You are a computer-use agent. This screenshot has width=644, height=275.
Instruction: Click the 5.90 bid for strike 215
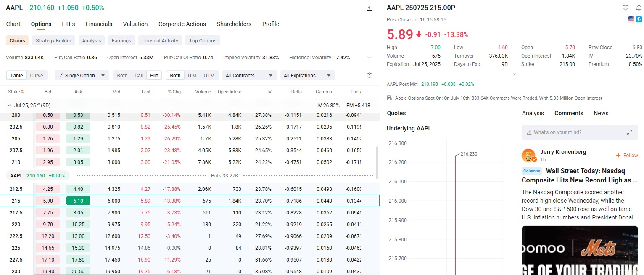pos(48,201)
